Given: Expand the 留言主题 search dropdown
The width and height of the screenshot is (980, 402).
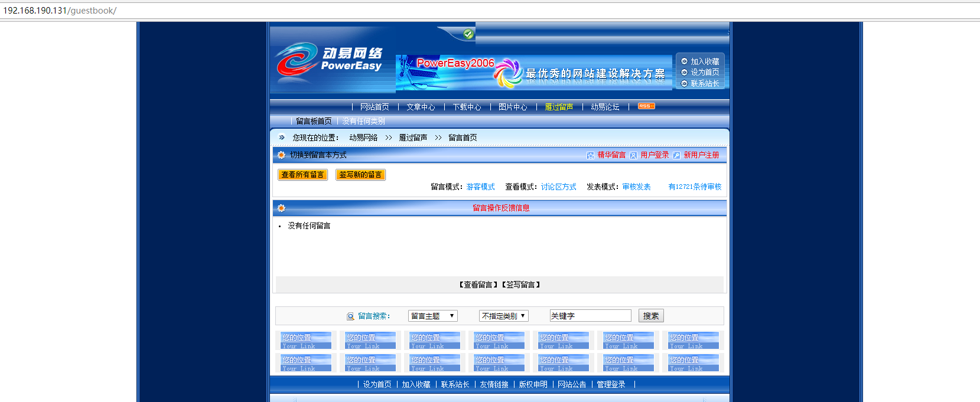Looking at the screenshot, I should (x=432, y=316).
